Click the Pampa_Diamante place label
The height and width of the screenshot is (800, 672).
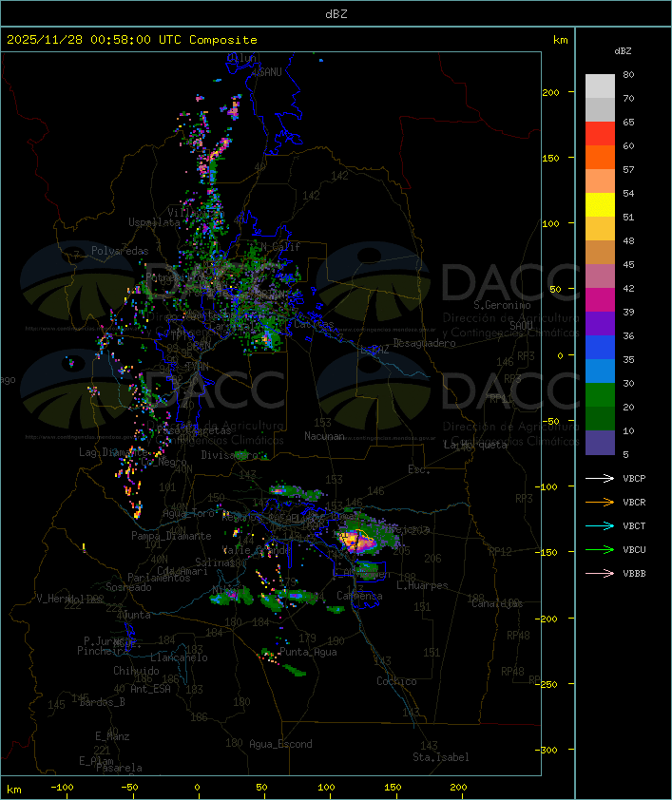pos(171,536)
